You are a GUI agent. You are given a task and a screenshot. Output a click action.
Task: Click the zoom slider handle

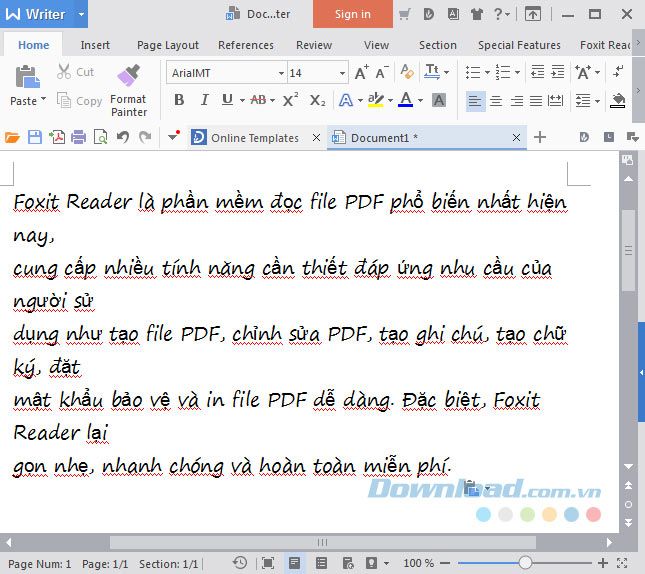[525, 563]
